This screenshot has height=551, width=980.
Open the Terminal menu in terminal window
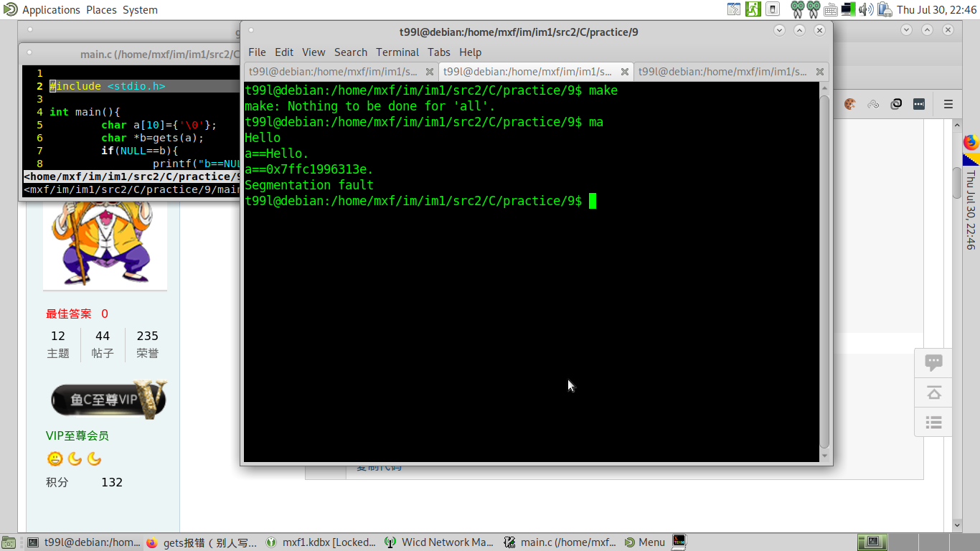point(397,52)
